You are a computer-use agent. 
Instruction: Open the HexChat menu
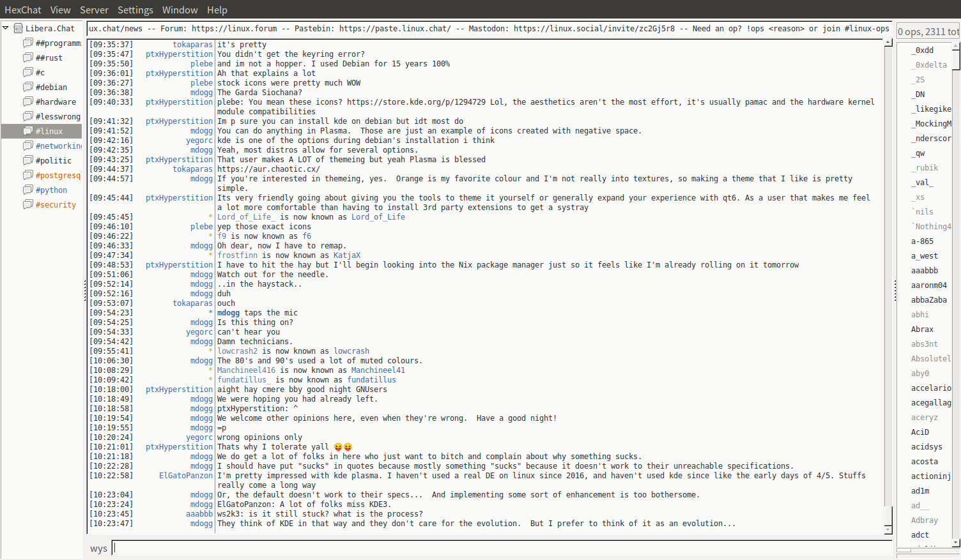[22, 10]
